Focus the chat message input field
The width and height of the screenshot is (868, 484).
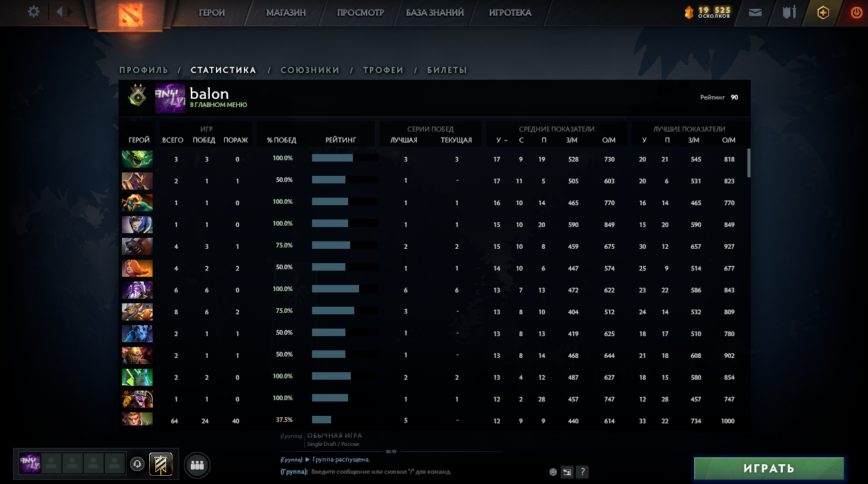pos(429,472)
